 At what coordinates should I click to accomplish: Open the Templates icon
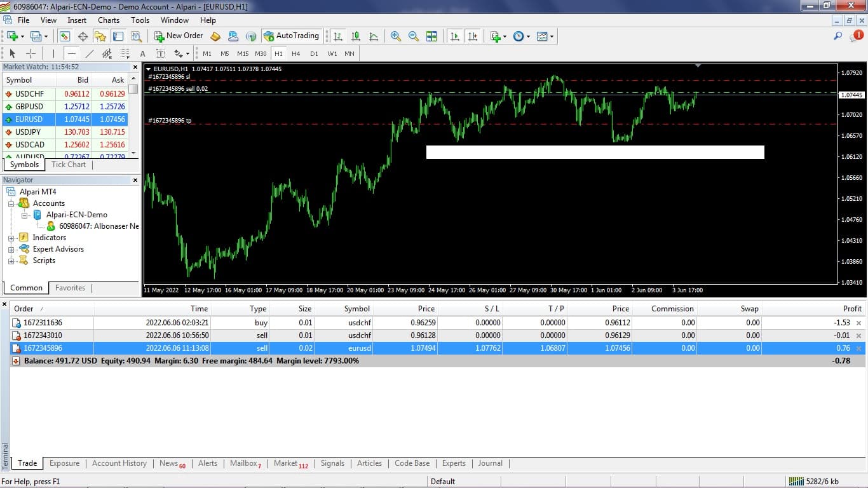pyautogui.click(x=542, y=36)
